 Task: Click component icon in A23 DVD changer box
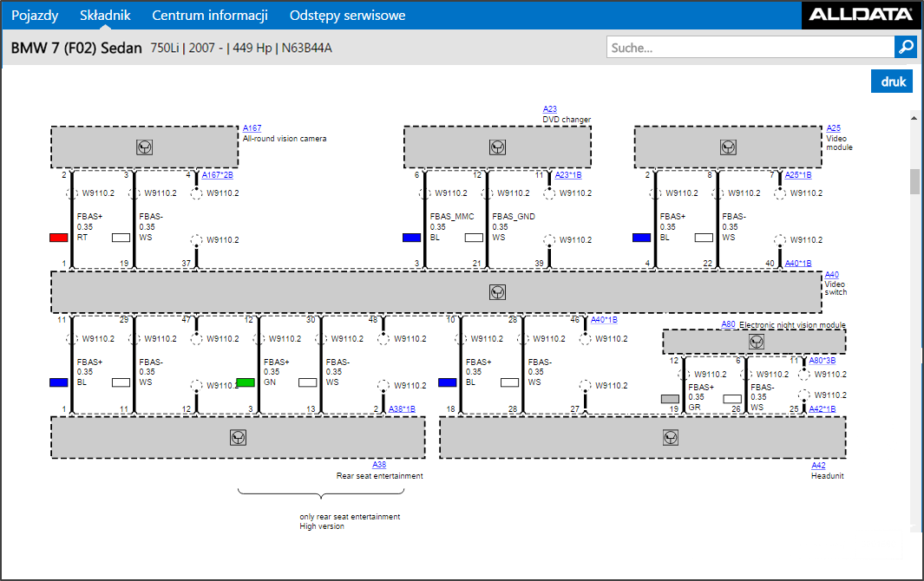click(x=497, y=147)
